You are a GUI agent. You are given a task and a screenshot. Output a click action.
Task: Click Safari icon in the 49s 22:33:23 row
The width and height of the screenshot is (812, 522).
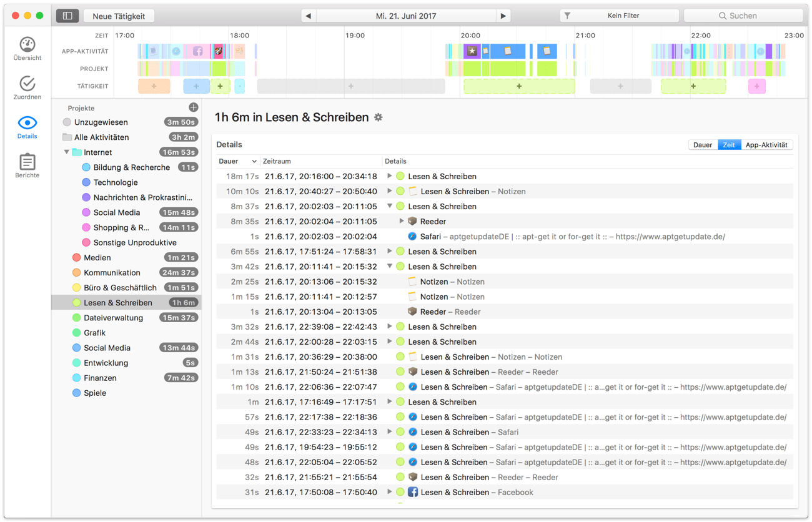click(412, 432)
